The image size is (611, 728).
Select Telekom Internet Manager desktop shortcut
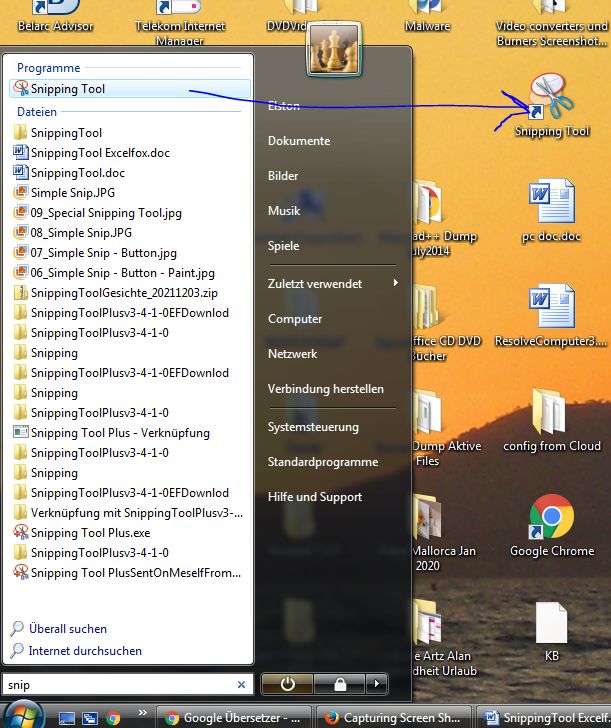[180, 22]
